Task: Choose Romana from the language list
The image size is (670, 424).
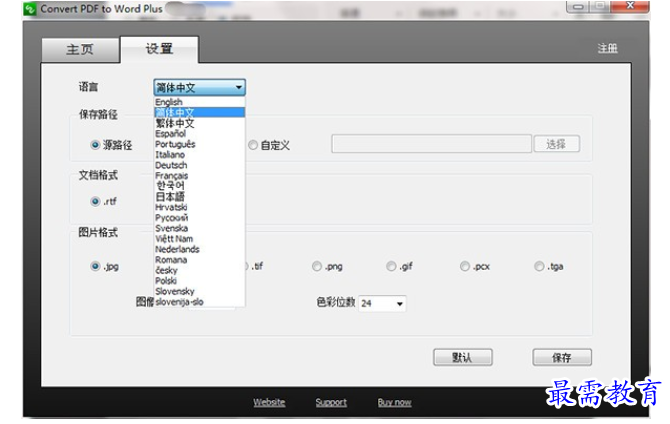Action: 200,260
